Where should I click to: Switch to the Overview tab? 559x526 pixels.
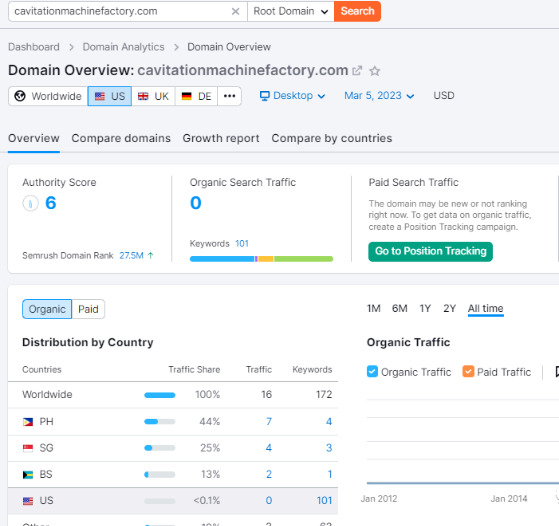34,138
